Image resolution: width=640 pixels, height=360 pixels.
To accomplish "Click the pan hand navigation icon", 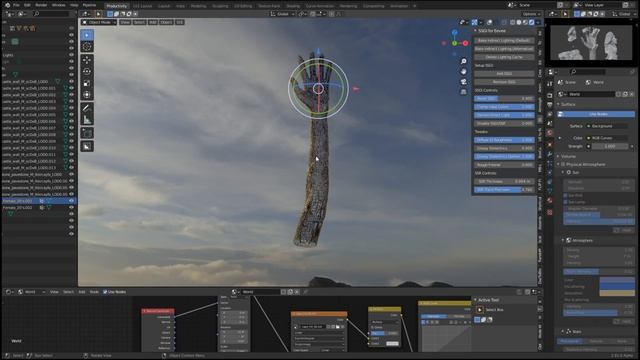I will (x=464, y=71).
